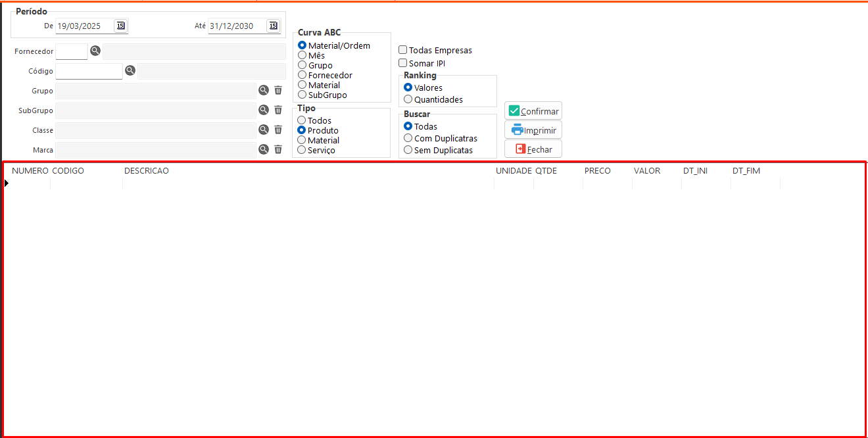Clear the Grupo field with trash icon

click(278, 91)
